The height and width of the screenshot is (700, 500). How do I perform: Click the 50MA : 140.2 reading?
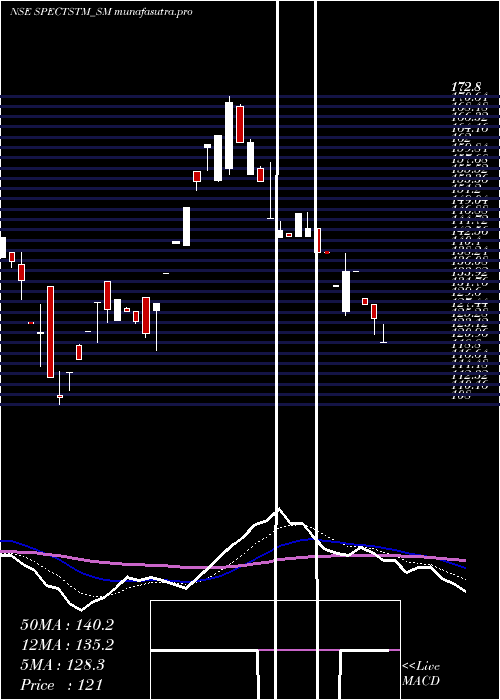coord(67,625)
